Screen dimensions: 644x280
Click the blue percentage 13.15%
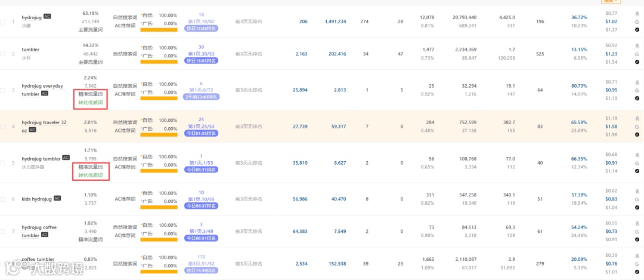coord(579,50)
